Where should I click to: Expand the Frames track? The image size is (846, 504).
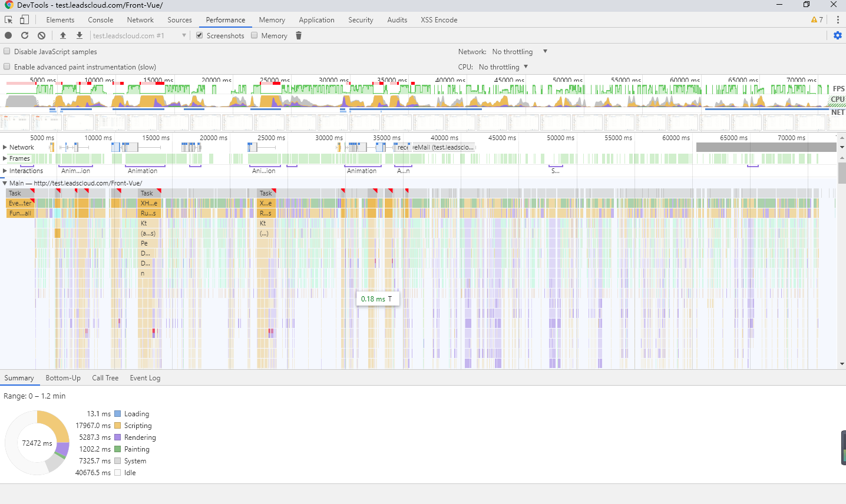click(5, 158)
